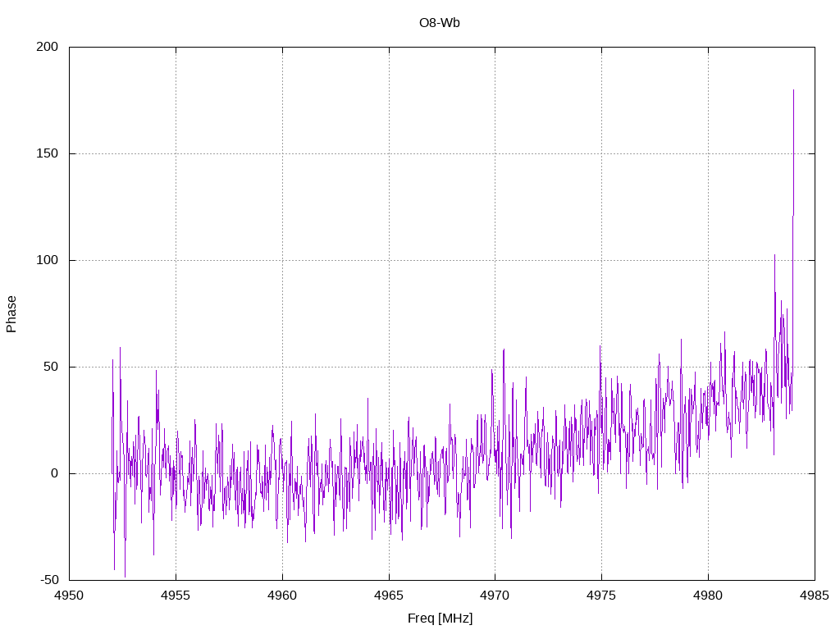Image resolution: width=840 pixels, height=630 pixels.
Task: Click the x-axis tick label 4985
Action: click(x=815, y=596)
